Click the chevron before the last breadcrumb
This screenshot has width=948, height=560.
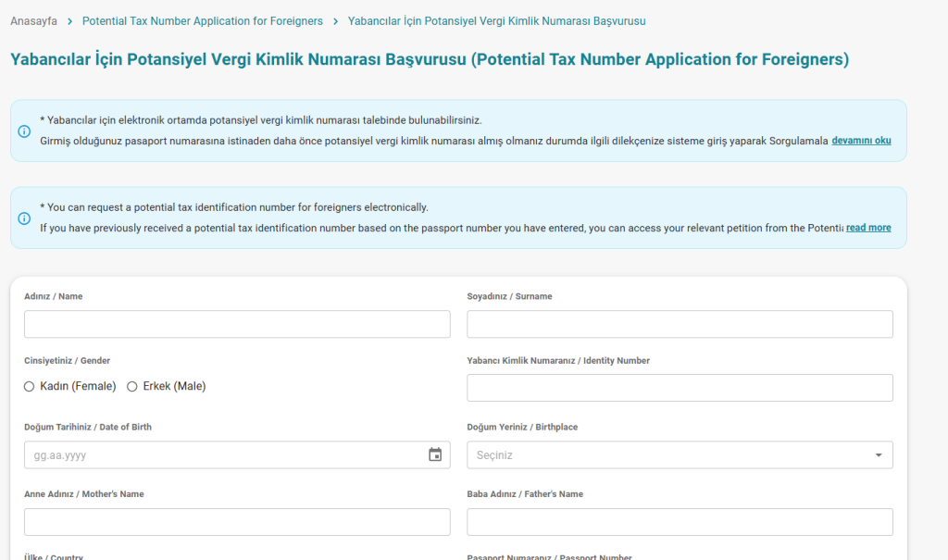click(x=335, y=20)
